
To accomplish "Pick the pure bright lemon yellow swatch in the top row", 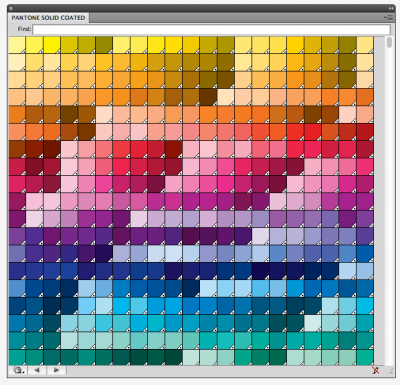I will [x=52, y=45].
